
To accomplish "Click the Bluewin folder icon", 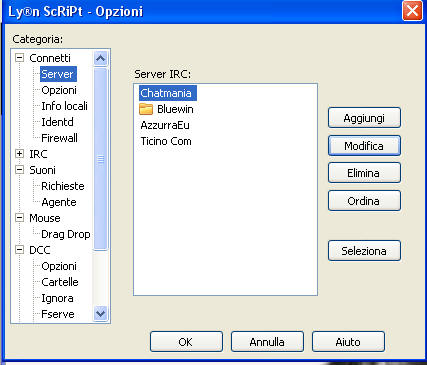I will 146,109.
